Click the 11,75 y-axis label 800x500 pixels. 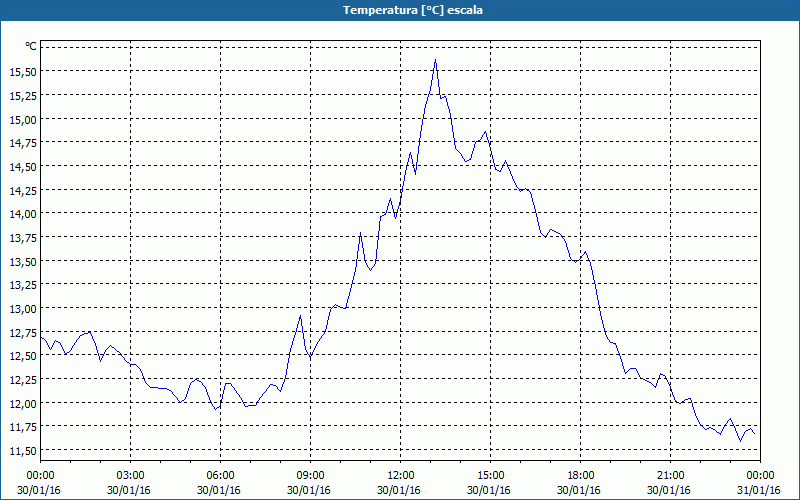point(23,427)
